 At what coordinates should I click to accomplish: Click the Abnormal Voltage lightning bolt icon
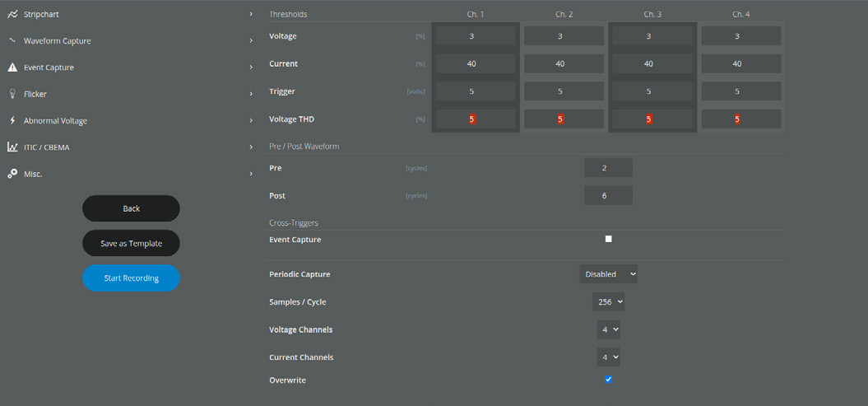pos(12,121)
